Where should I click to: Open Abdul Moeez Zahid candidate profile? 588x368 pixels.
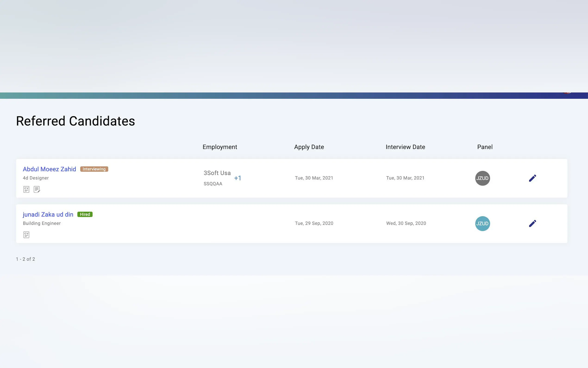coord(49,169)
